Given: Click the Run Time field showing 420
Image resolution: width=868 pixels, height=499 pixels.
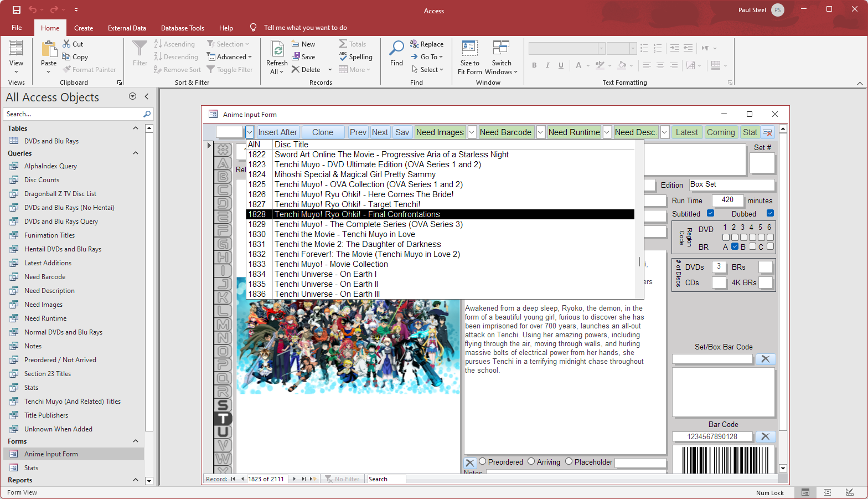Looking at the screenshot, I should 727,200.
